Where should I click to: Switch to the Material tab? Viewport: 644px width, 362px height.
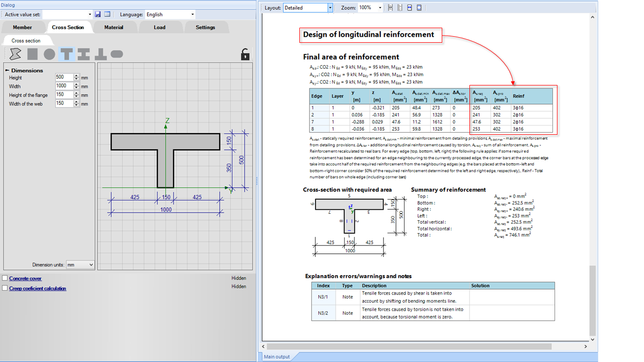point(114,27)
